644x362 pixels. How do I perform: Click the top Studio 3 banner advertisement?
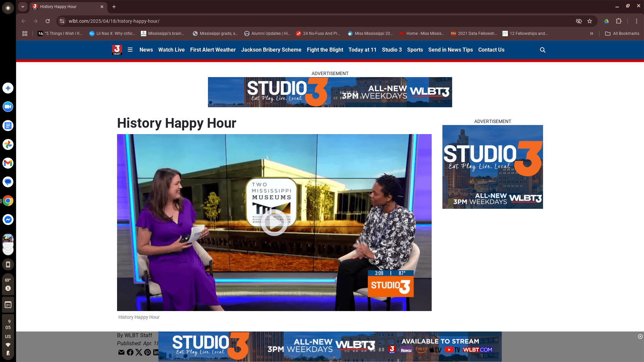point(330,92)
